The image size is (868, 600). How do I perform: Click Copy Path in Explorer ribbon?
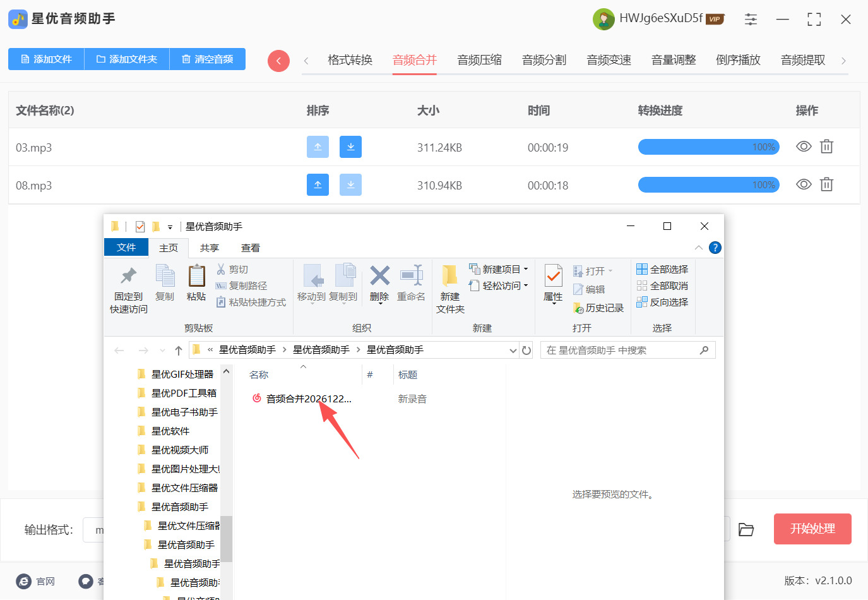tap(242, 286)
